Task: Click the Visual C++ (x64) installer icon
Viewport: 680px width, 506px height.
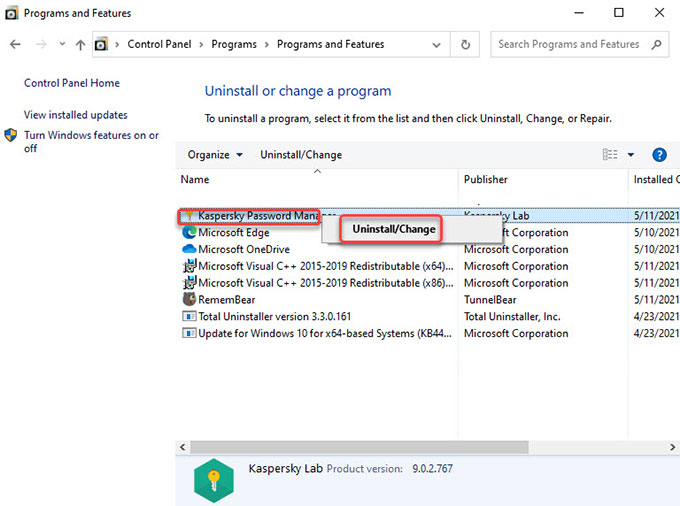Action: [x=189, y=266]
